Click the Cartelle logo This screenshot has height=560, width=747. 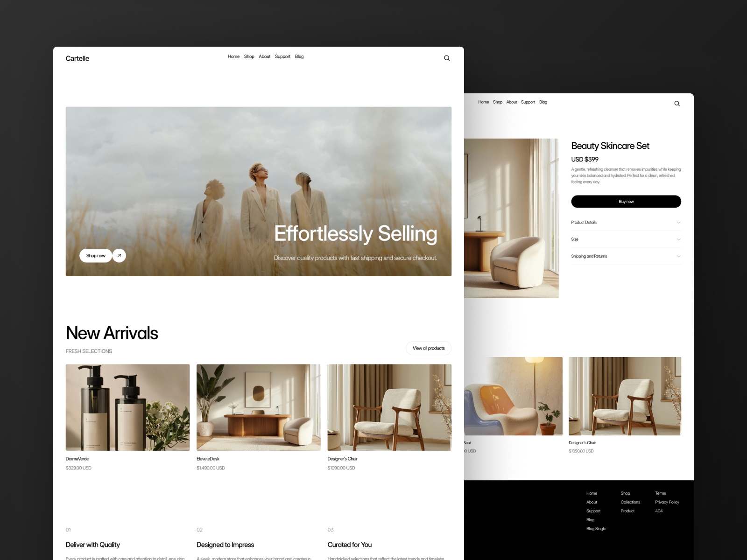(x=78, y=58)
